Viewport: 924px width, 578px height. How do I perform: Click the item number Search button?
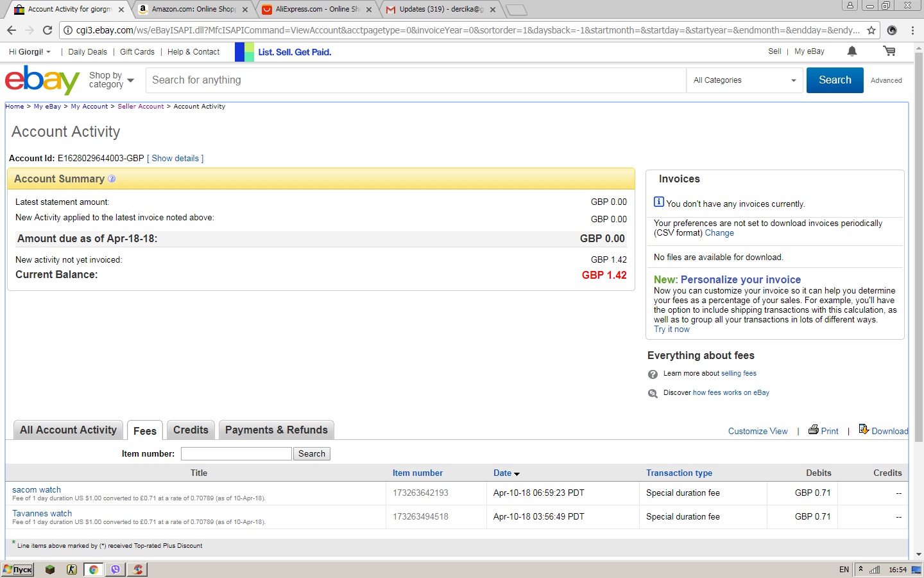point(312,454)
